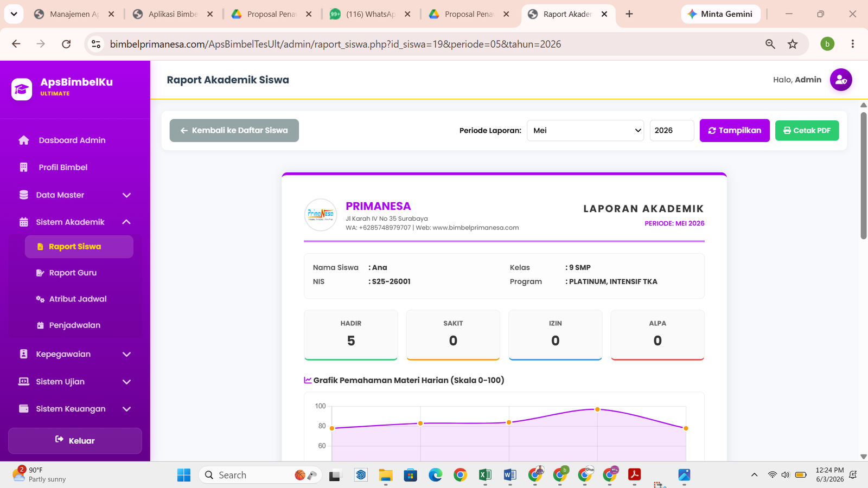Screen dimensions: 868x488
Task: Click the Kepegawaian ID badge icon
Action: [x=24, y=354]
